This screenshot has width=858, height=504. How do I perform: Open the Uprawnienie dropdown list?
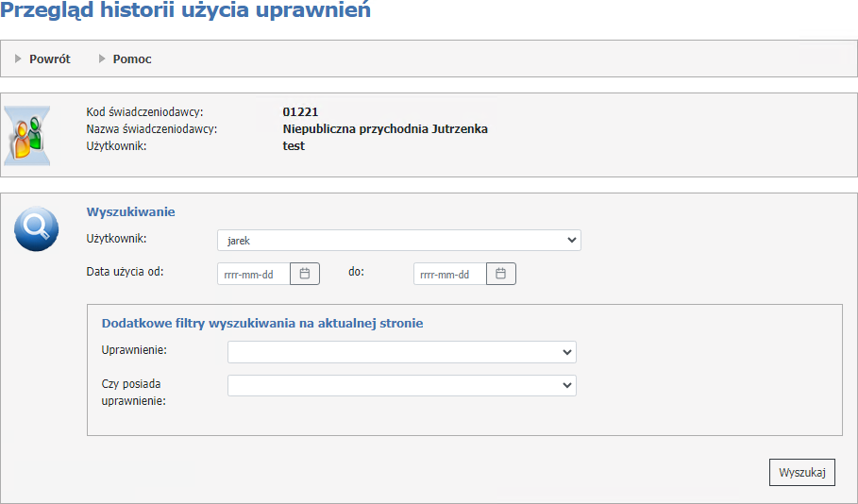coord(401,352)
